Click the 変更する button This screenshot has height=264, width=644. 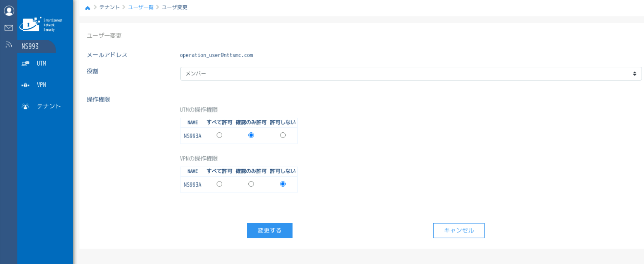(270, 230)
